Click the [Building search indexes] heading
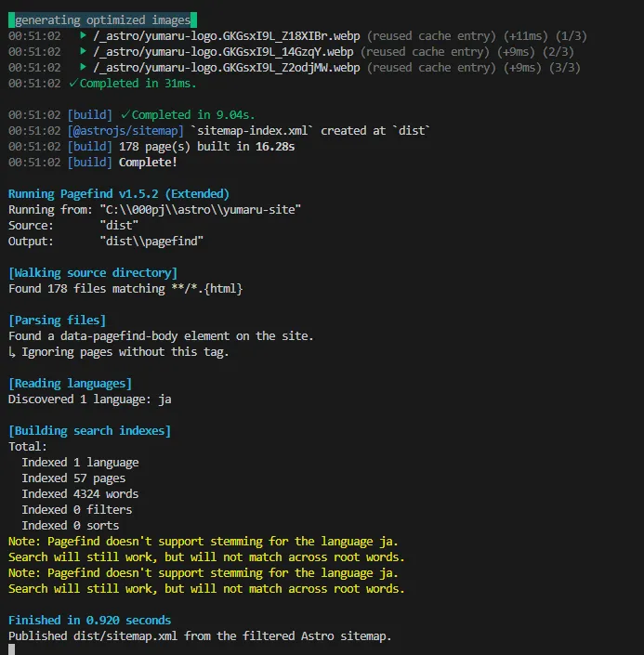Viewport: 644px width, 655px height. pyautogui.click(x=89, y=431)
